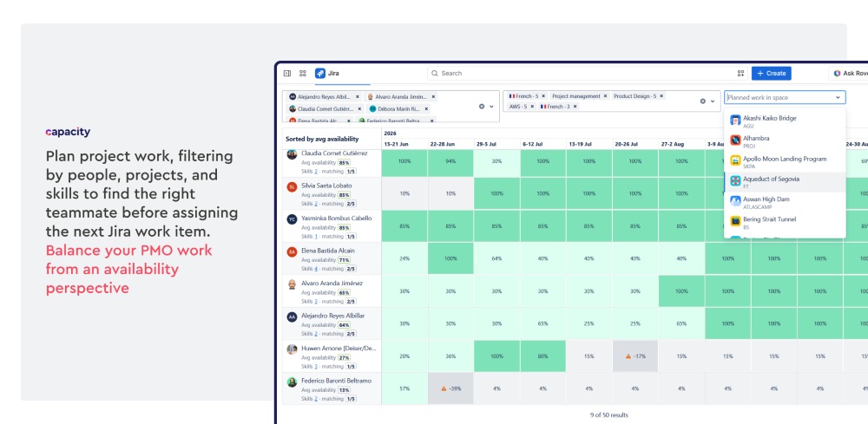
Task: Click Alhambra project icon
Action: point(735,140)
